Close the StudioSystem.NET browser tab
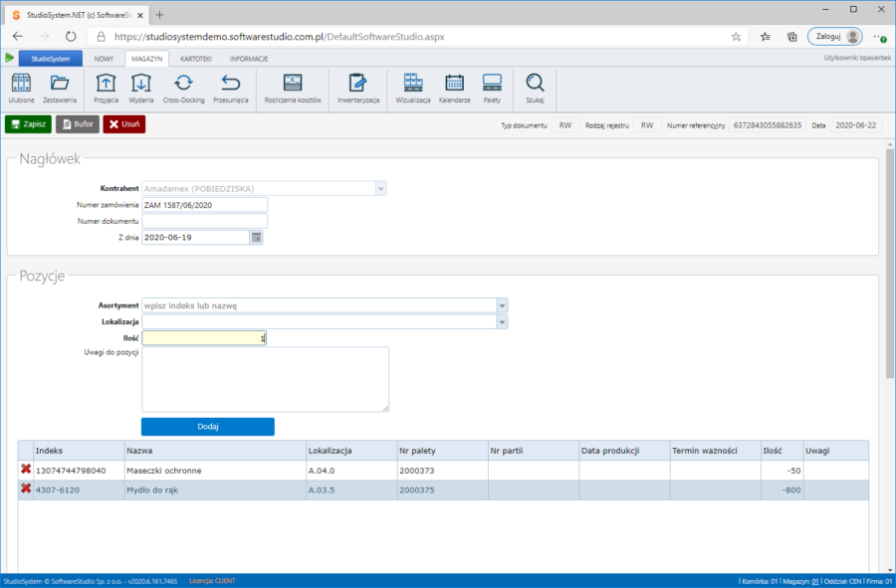This screenshot has width=896, height=588. (x=140, y=15)
